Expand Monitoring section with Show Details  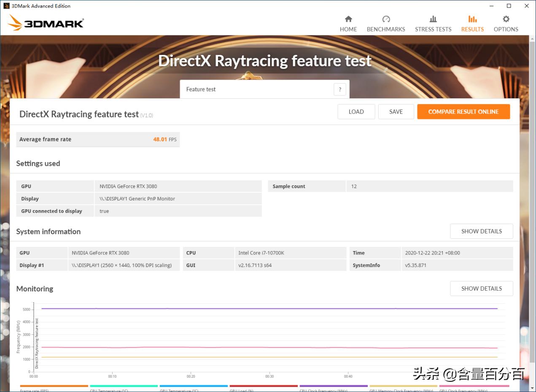tap(481, 289)
